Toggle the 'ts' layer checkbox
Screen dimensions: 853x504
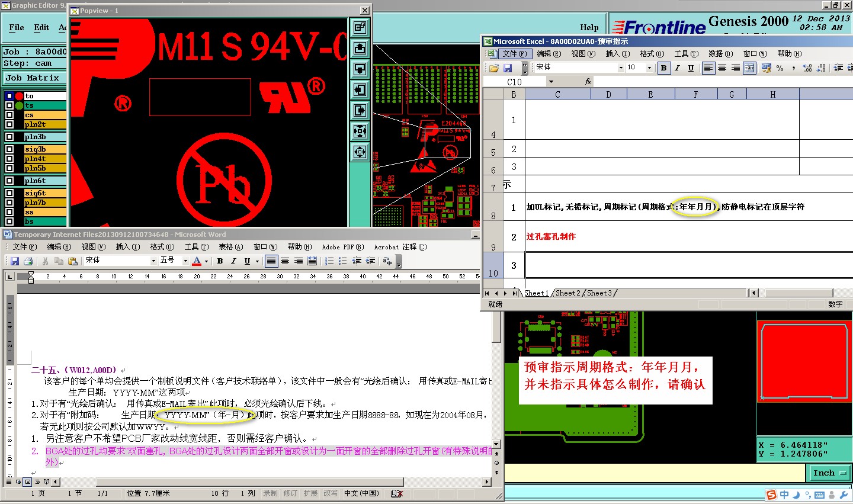tap(9, 105)
